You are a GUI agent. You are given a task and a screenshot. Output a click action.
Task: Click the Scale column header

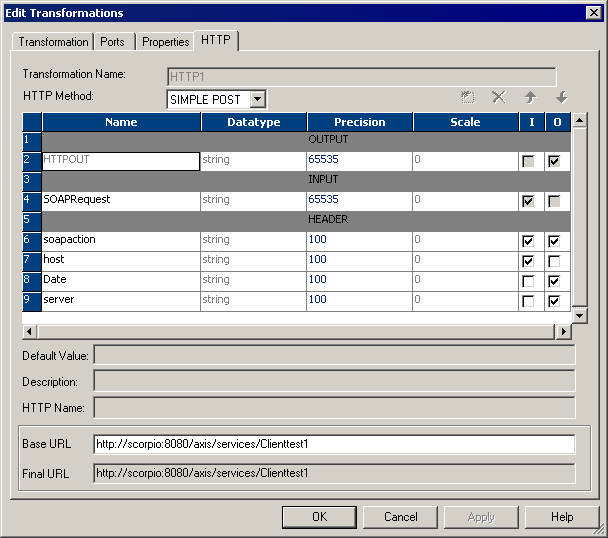tap(465, 122)
